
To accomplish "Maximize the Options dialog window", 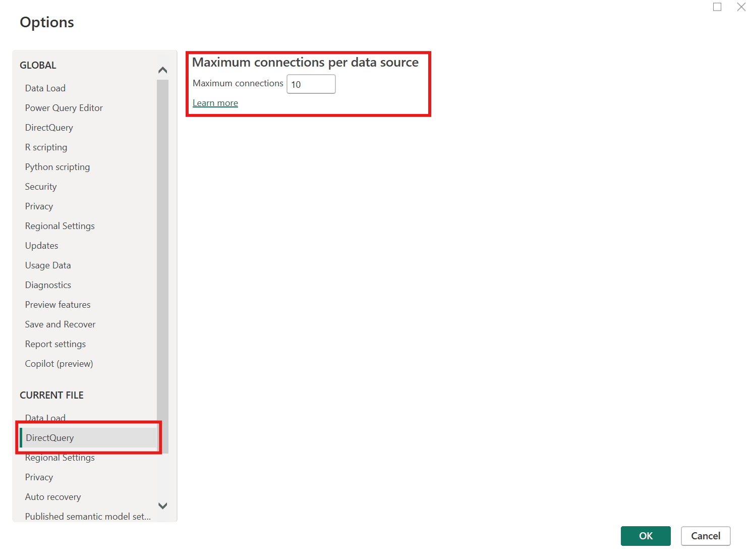I will pyautogui.click(x=717, y=7).
